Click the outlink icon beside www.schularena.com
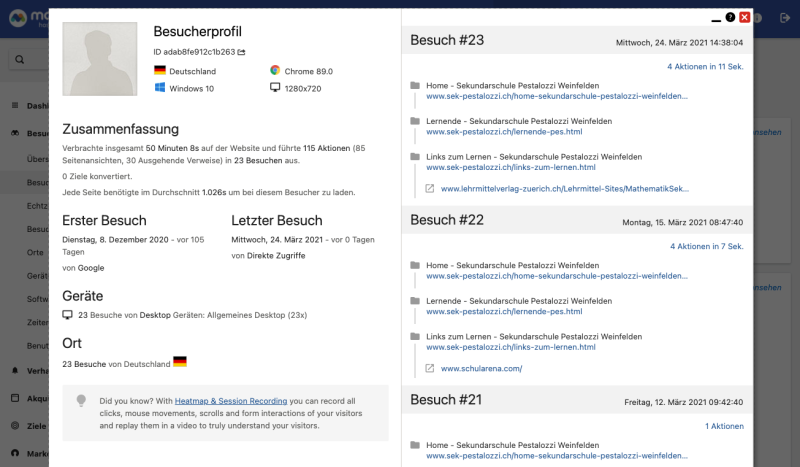 (430, 368)
